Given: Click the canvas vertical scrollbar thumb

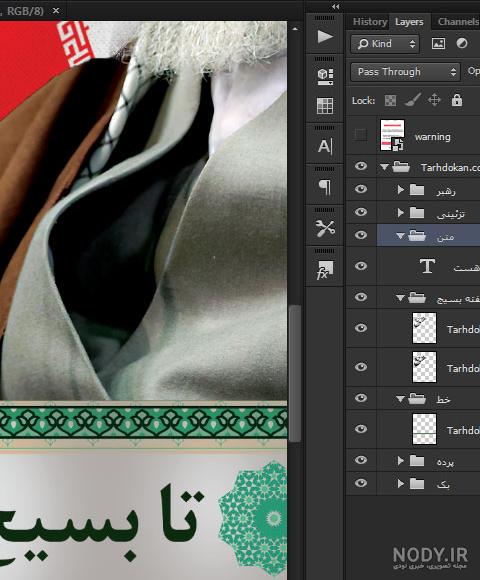Looking at the screenshot, I should [295, 373].
